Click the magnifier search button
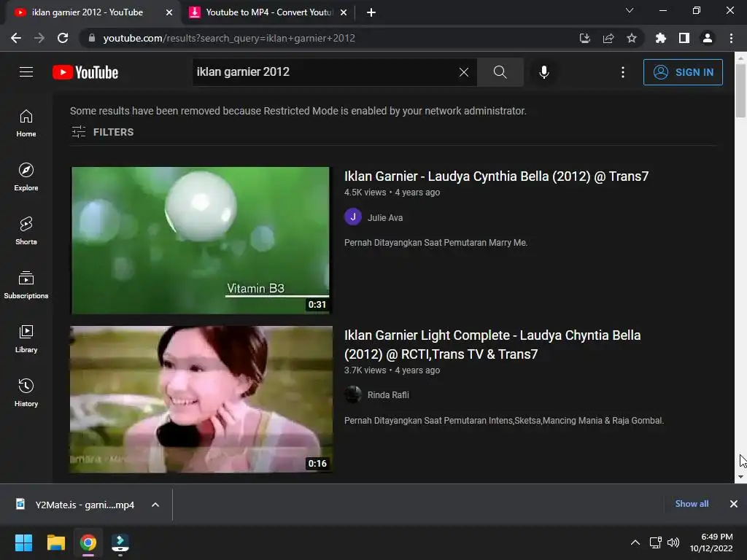Screen dimensions: 747x560 click(x=500, y=72)
